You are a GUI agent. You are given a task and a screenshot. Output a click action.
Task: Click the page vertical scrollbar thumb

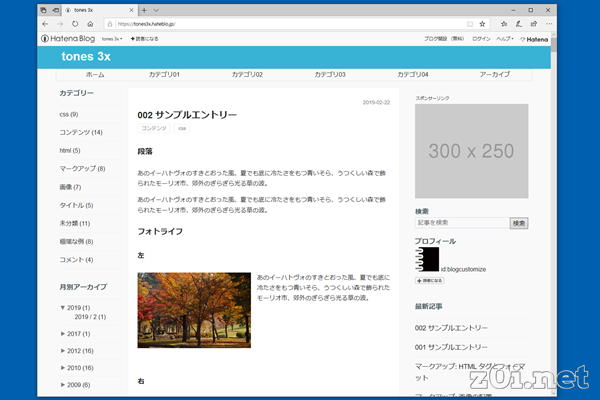coord(554,44)
